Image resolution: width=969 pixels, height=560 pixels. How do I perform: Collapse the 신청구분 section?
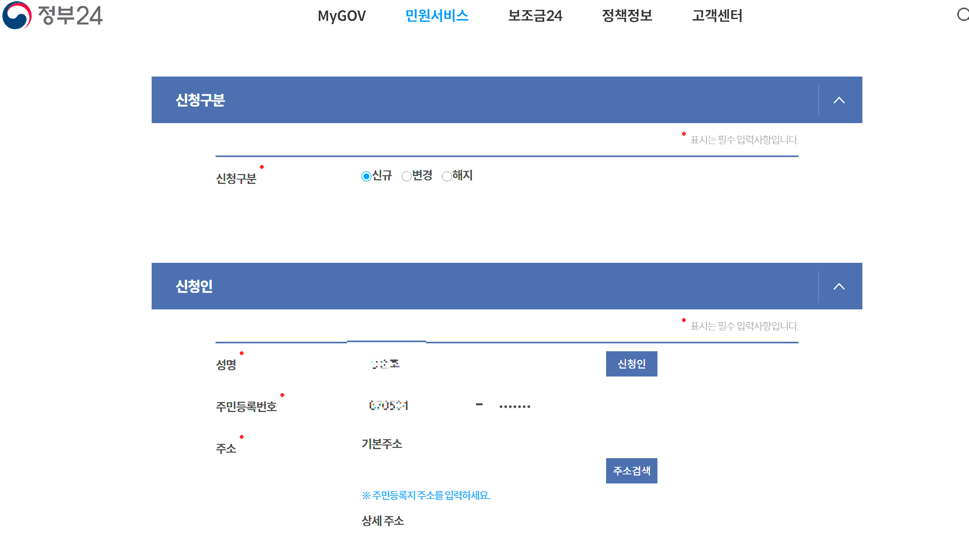pos(839,100)
